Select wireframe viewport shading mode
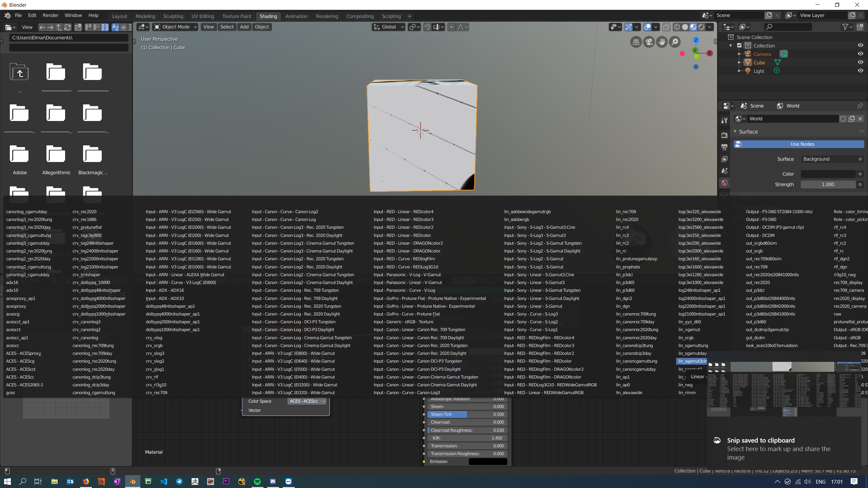Image resolution: width=868 pixels, height=488 pixels. click(677, 27)
